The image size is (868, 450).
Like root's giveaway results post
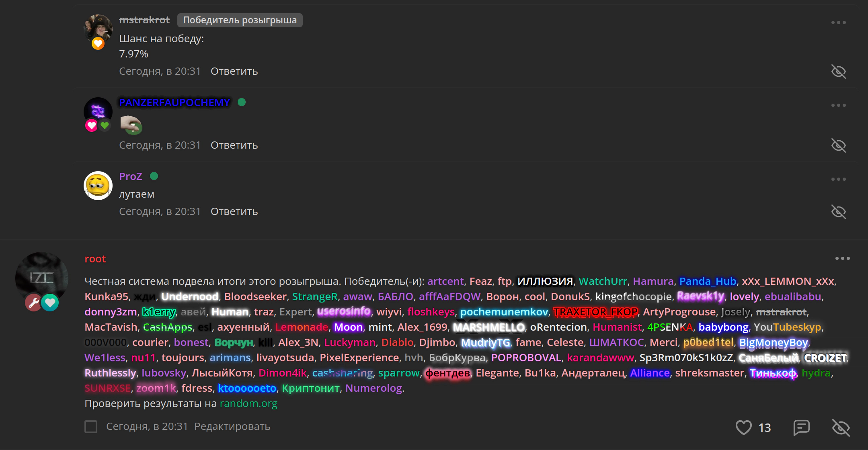point(743,427)
